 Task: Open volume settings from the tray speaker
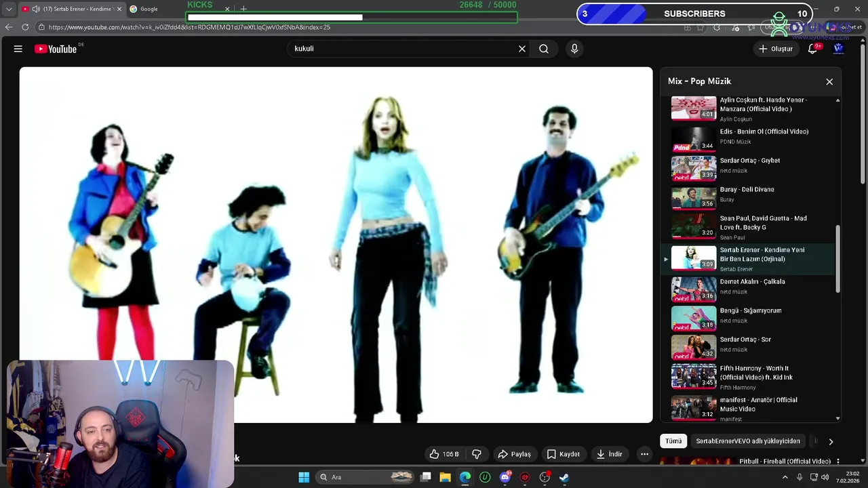point(825,477)
